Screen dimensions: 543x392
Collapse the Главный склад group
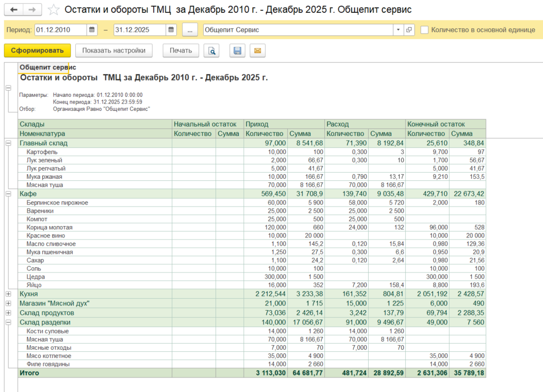[8, 143]
